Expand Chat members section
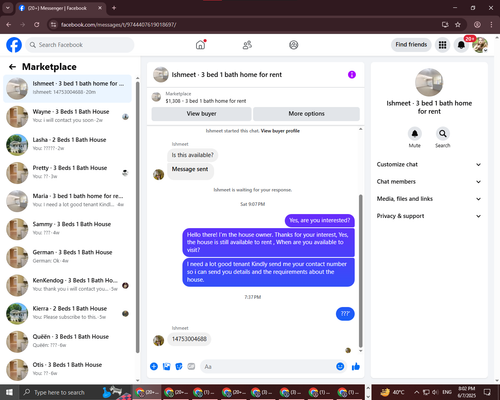 [429, 182]
